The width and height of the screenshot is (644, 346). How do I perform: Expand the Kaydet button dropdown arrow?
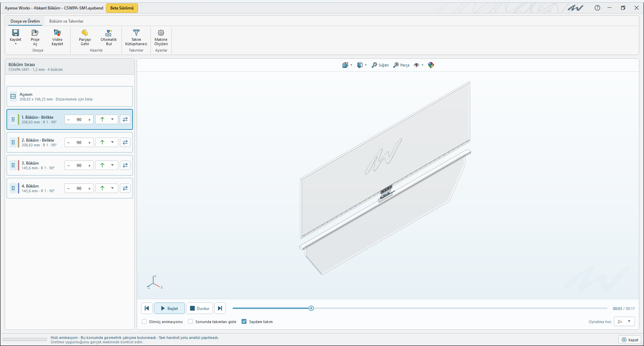[x=16, y=44]
